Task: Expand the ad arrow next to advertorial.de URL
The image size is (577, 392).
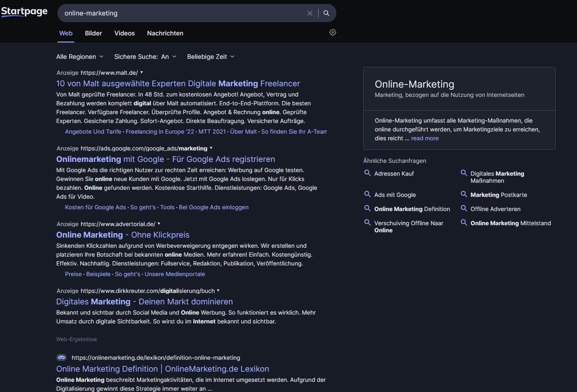Action: (x=159, y=223)
